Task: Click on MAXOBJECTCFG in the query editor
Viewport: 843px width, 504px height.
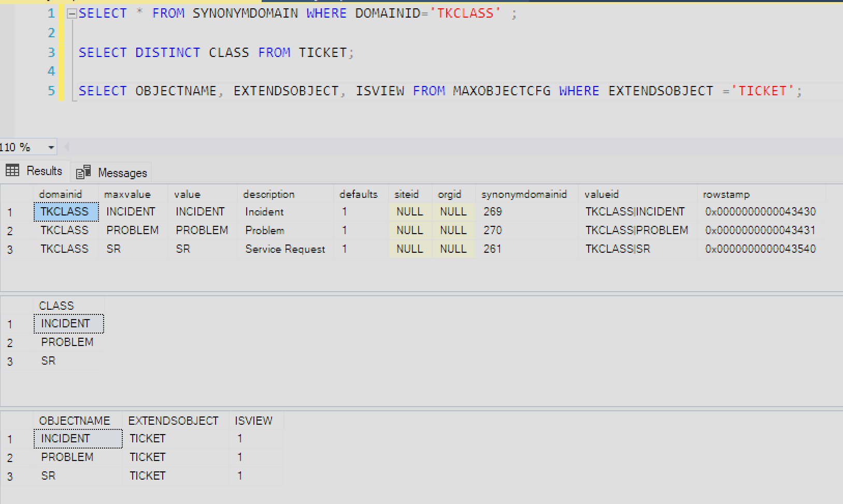Action: [x=501, y=91]
